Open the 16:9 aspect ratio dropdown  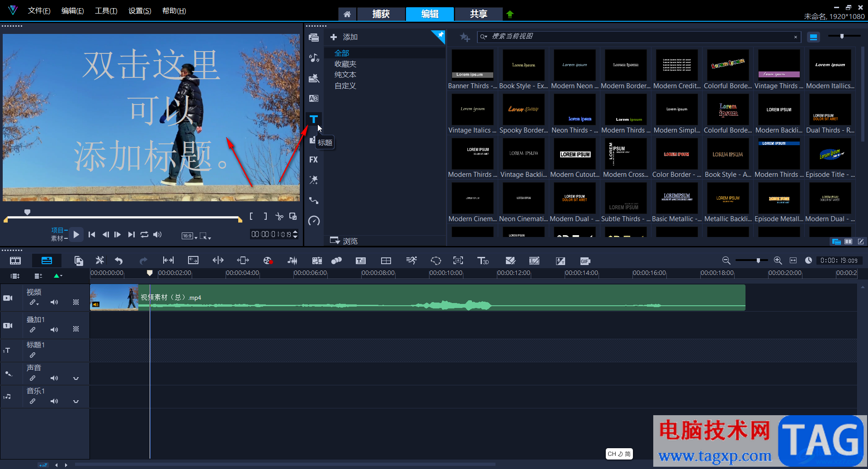(189, 236)
